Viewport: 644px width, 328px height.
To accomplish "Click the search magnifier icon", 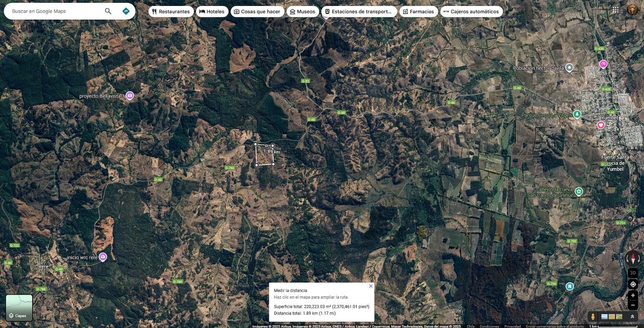I will pos(108,11).
